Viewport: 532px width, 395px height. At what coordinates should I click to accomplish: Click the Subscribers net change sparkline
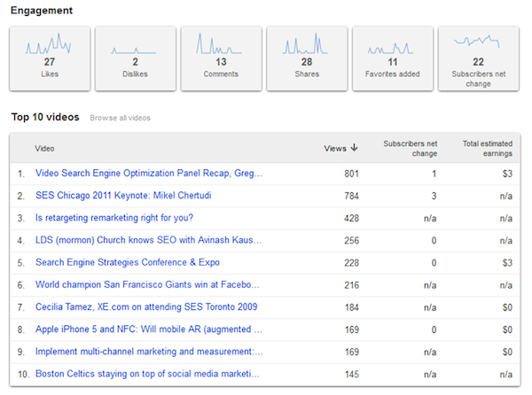click(477, 41)
